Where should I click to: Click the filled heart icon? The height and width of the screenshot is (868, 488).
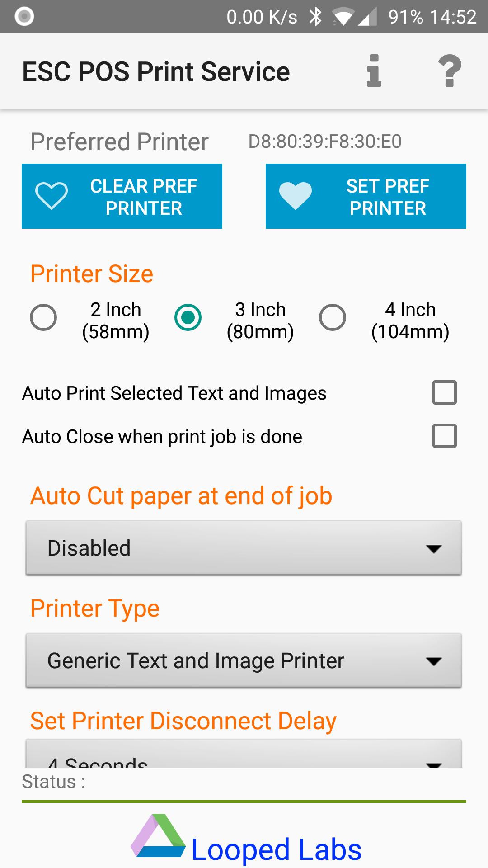pyautogui.click(x=296, y=196)
